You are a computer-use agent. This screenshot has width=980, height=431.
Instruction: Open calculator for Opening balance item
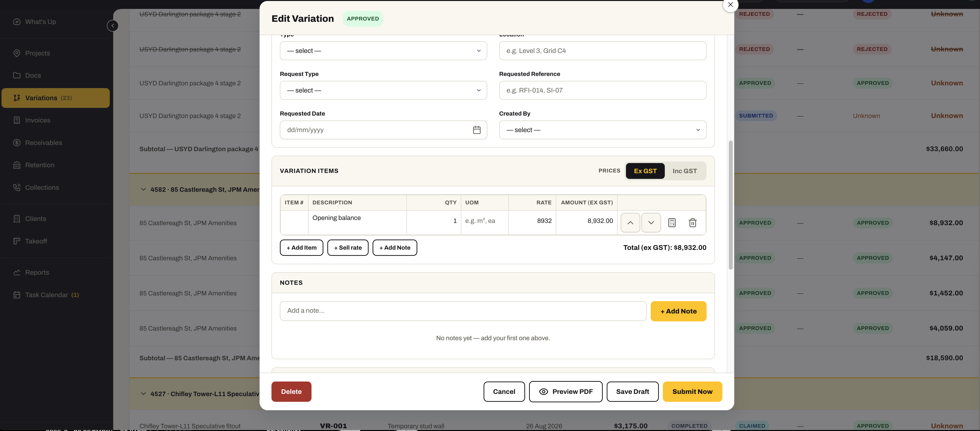[672, 223]
